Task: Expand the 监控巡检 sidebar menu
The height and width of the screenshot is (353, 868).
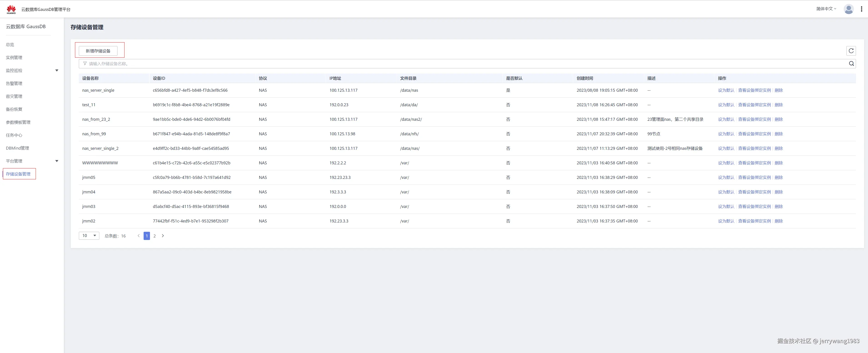Action: tap(57, 70)
